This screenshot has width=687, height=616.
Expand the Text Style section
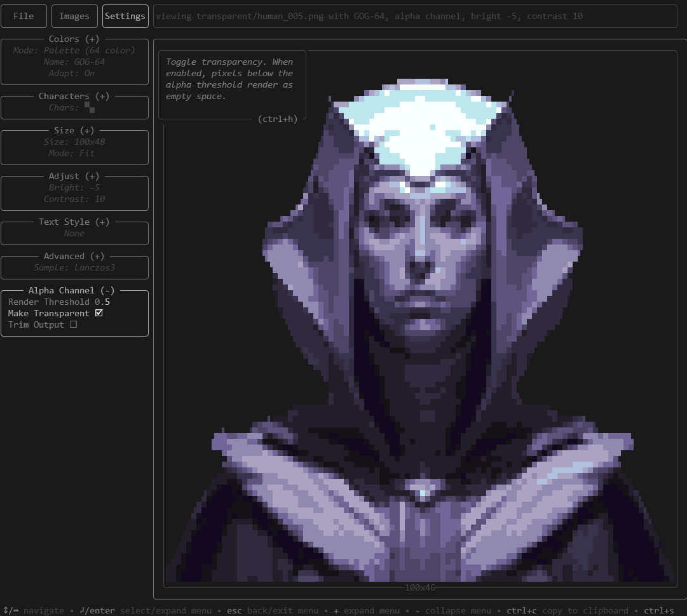(x=74, y=222)
